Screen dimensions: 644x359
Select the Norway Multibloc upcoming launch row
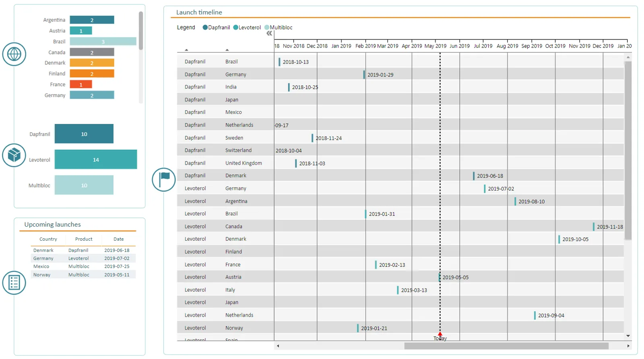(83, 275)
